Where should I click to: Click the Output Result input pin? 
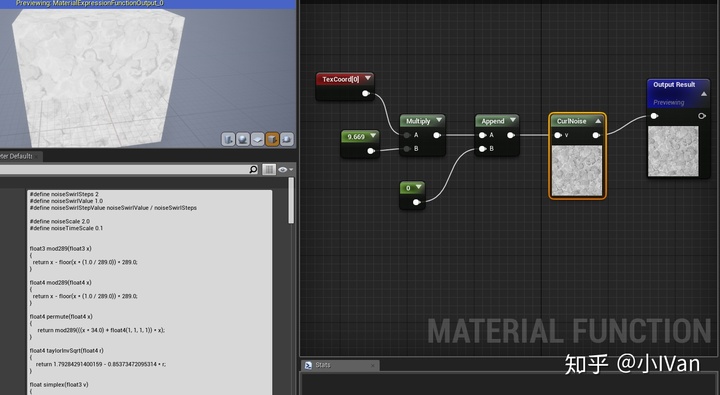pyautogui.click(x=654, y=116)
